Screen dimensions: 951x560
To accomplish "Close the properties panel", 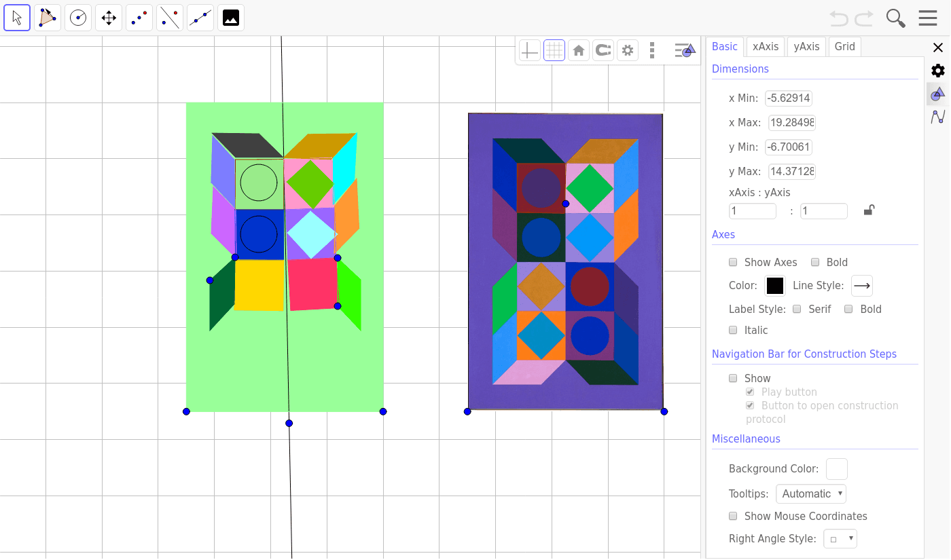I will tap(938, 48).
